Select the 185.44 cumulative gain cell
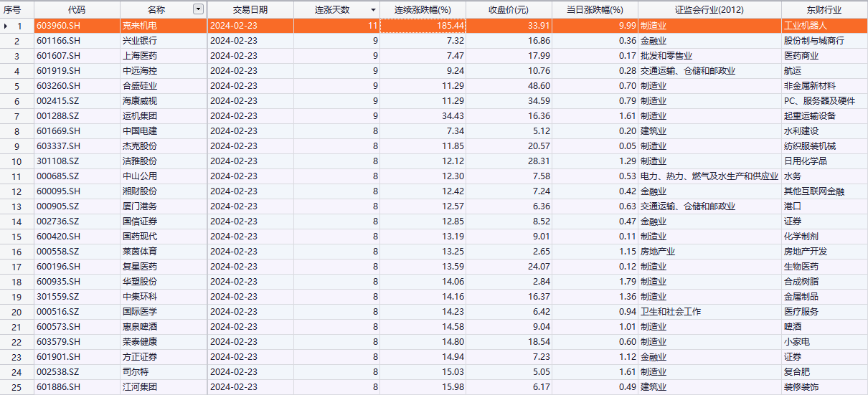 (423, 25)
